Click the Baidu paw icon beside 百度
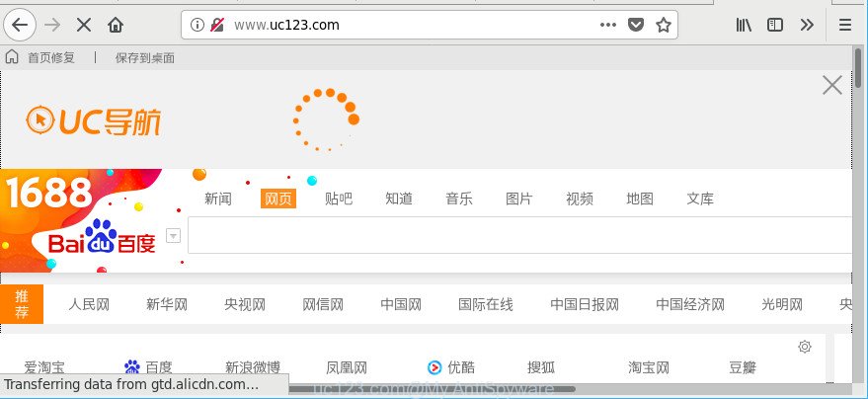 point(132,367)
